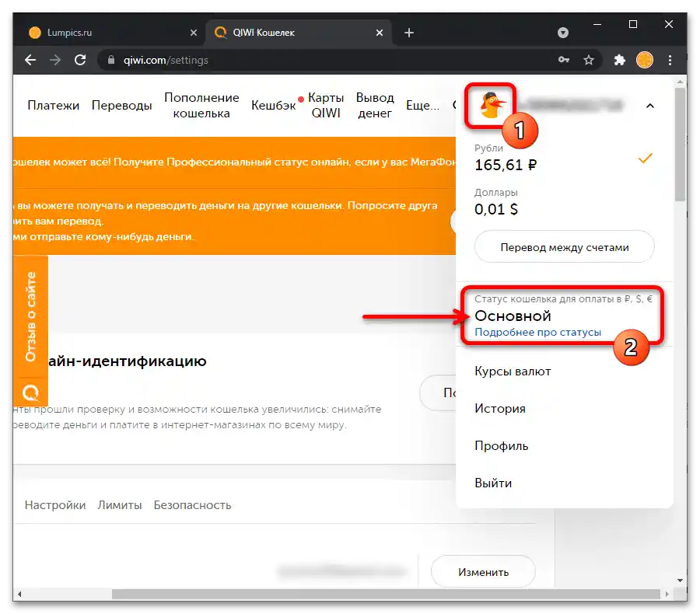The image size is (700, 614).
Task: Maximize the Chrome window
Action: (x=633, y=24)
